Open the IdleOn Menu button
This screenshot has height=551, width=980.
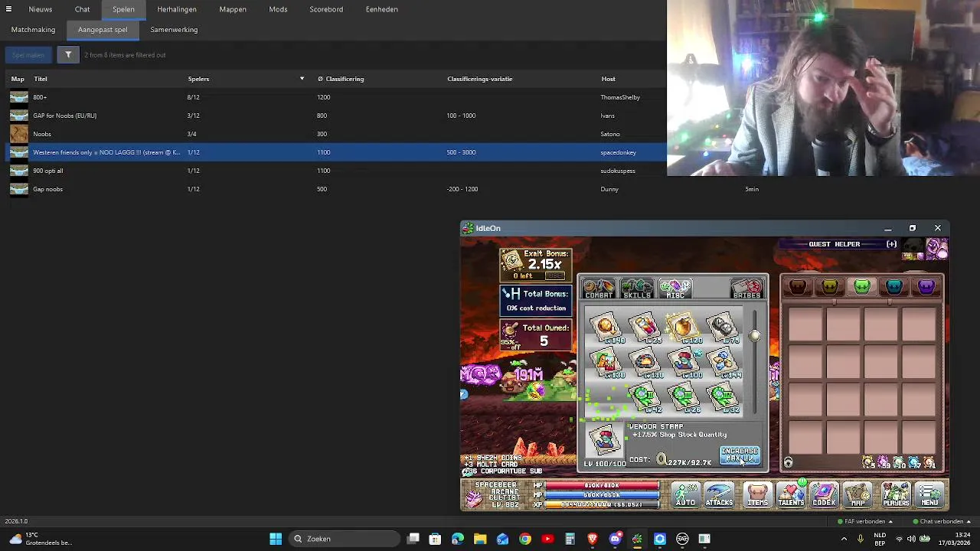pyautogui.click(x=929, y=495)
